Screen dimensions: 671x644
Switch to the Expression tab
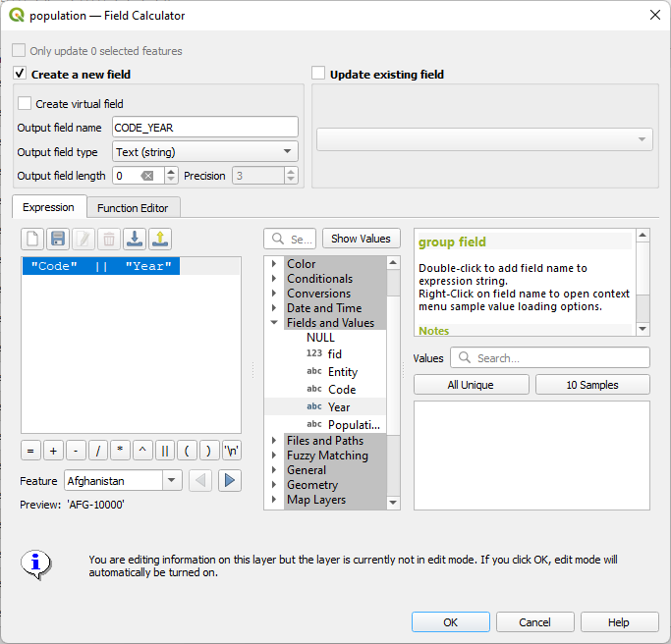(49, 207)
